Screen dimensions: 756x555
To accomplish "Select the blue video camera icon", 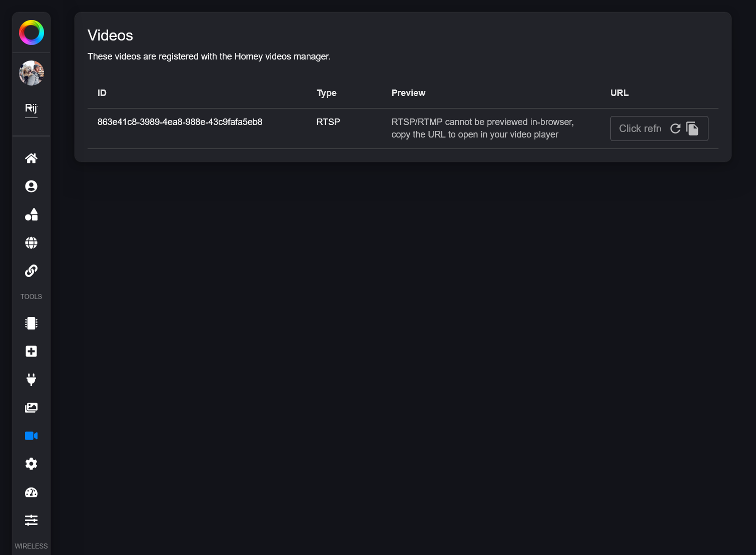I will click(x=31, y=436).
